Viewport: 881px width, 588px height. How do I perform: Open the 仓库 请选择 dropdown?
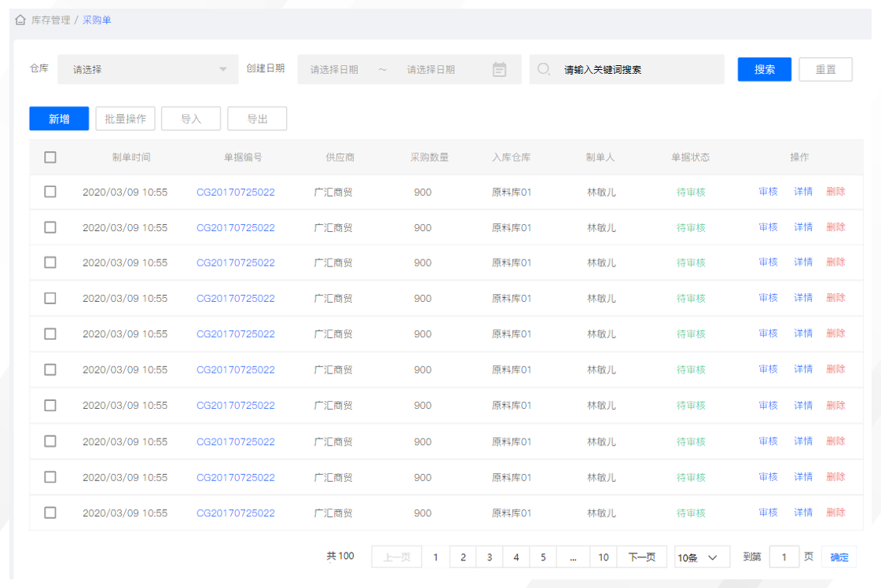coord(148,69)
